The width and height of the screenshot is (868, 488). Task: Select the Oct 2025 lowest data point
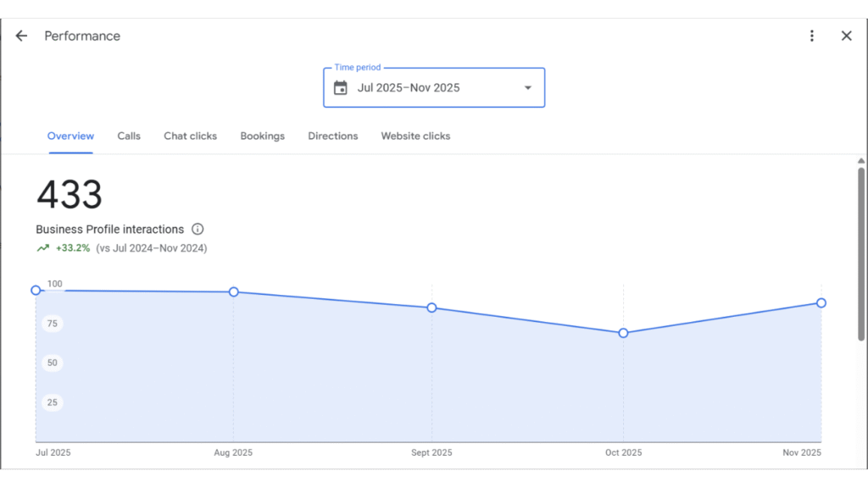[x=623, y=333]
